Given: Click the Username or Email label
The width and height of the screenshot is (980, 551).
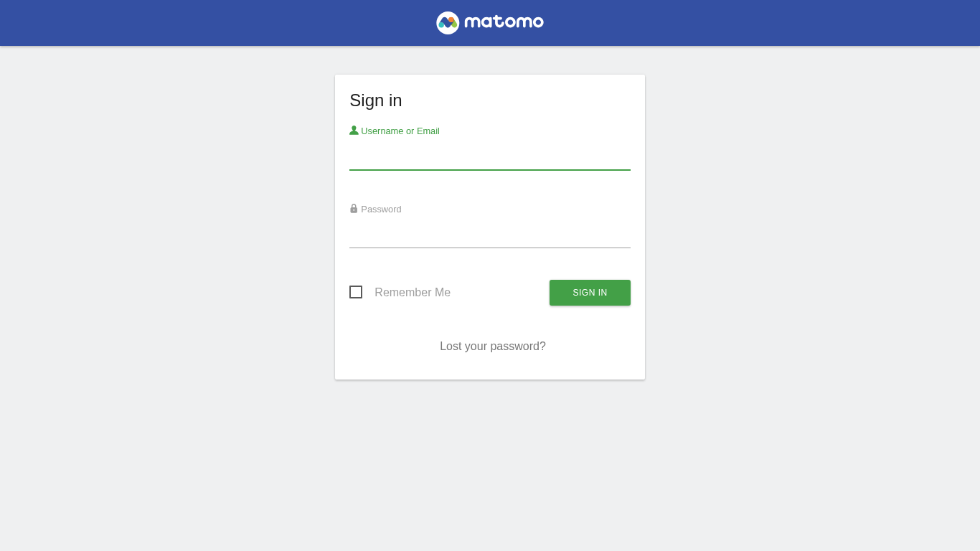Looking at the screenshot, I should click(x=400, y=131).
